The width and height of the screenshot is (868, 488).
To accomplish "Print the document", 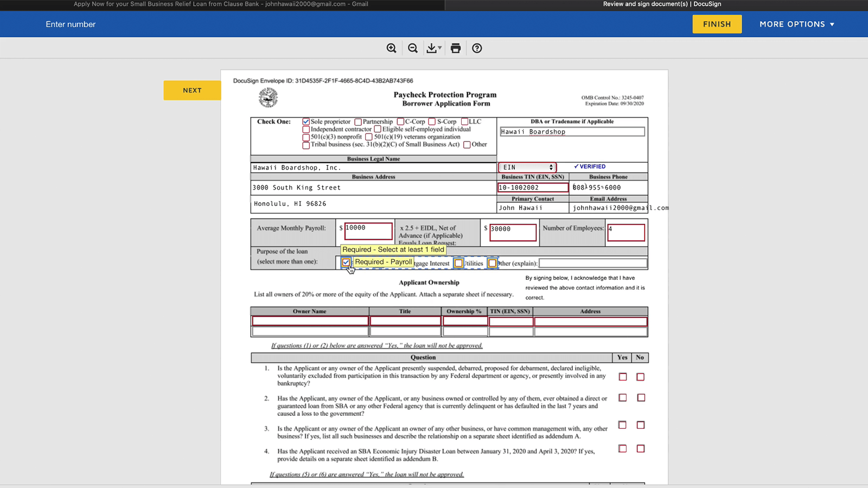I will pos(456,48).
